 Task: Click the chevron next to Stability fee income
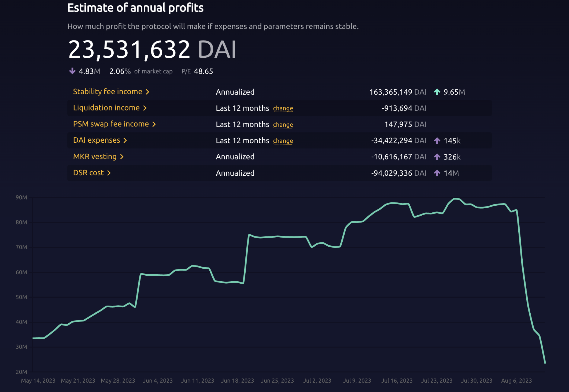pyautogui.click(x=147, y=92)
